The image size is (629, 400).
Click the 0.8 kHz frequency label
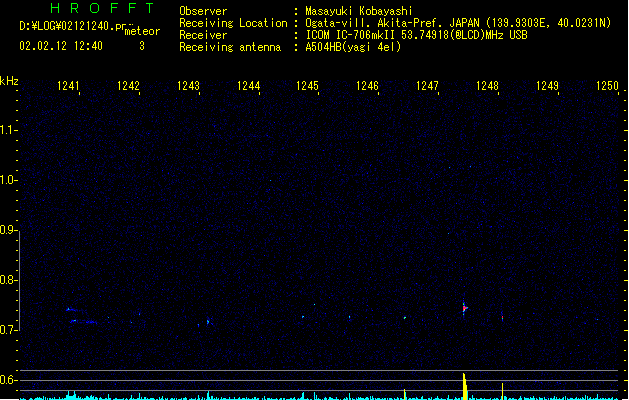pyautogui.click(x=8, y=280)
